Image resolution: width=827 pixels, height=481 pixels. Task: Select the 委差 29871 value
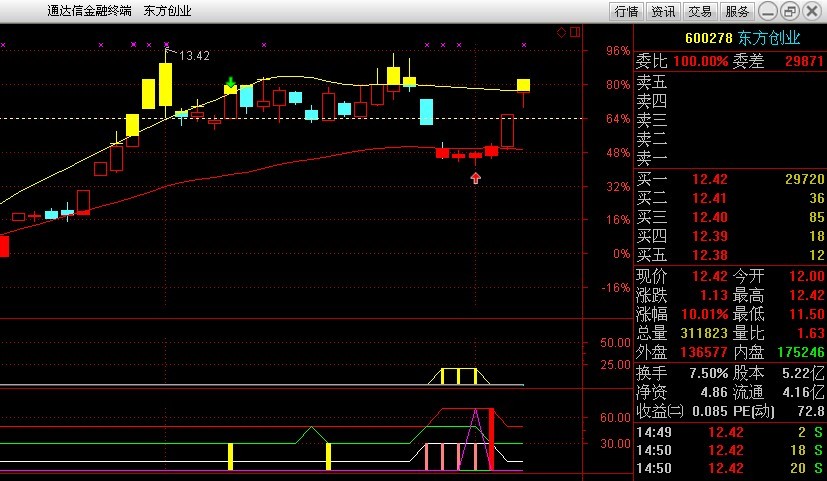[x=804, y=61]
